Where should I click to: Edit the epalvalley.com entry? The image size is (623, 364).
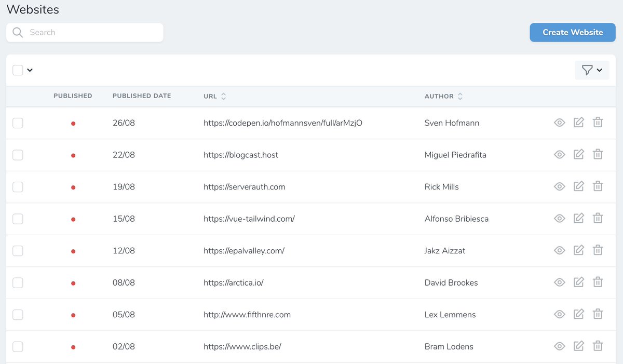click(579, 250)
